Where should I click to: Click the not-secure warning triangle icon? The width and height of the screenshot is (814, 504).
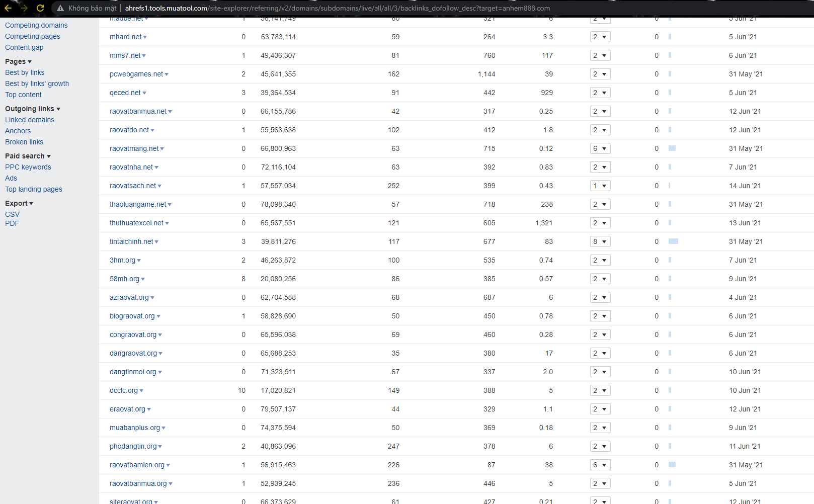(60, 8)
